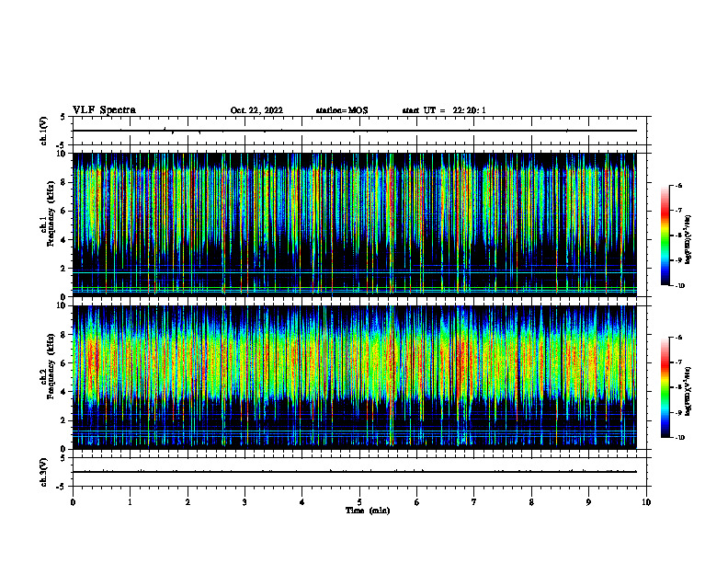Click the ch.2 'Frequency (kHz)' axis label

click(51, 366)
